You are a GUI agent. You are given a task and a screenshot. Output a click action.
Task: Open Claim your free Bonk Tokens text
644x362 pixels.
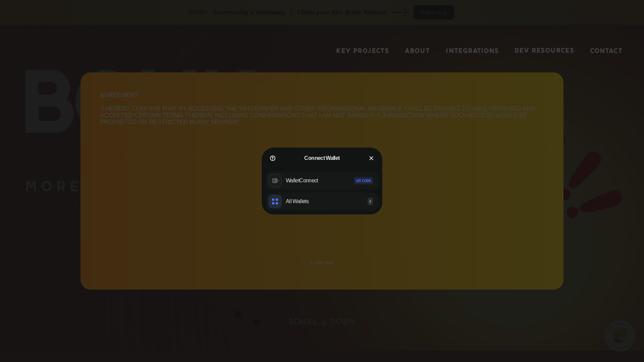(x=341, y=12)
